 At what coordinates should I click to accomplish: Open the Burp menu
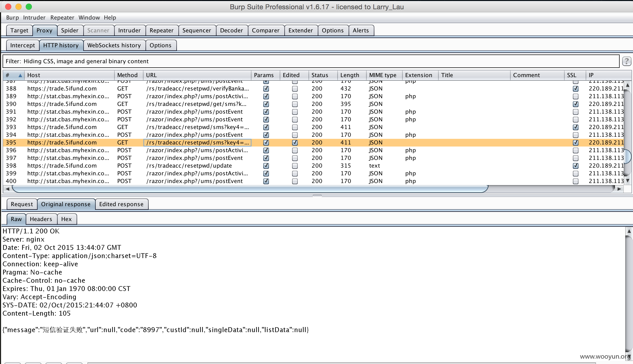(x=12, y=17)
